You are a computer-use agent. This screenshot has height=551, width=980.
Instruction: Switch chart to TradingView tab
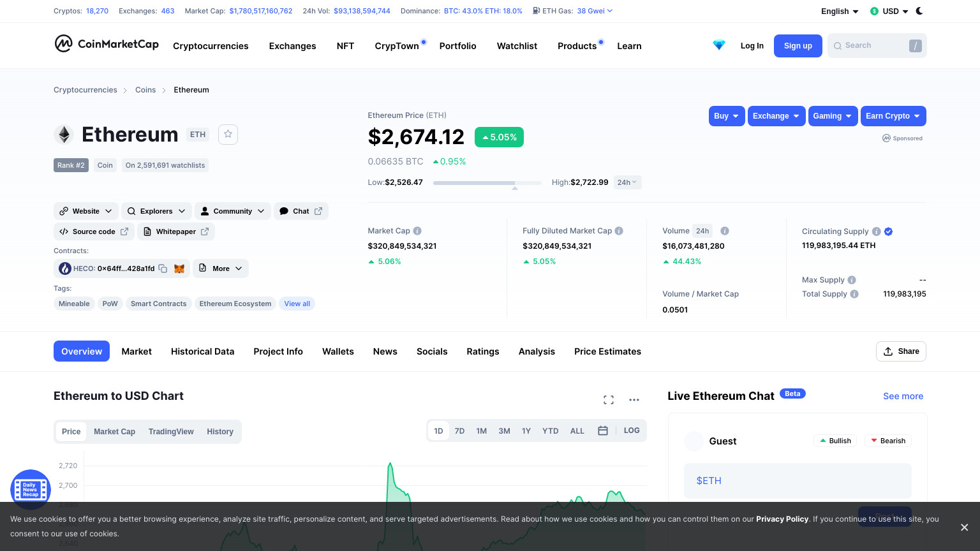(171, 432)
